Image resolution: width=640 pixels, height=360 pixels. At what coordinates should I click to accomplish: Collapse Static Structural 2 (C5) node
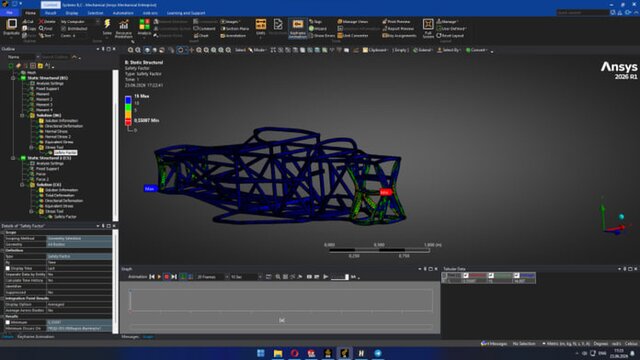(13, 158)
